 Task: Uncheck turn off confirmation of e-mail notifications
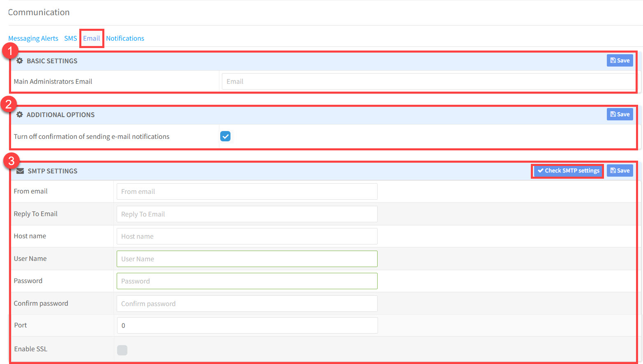click(x=226, y=136)
